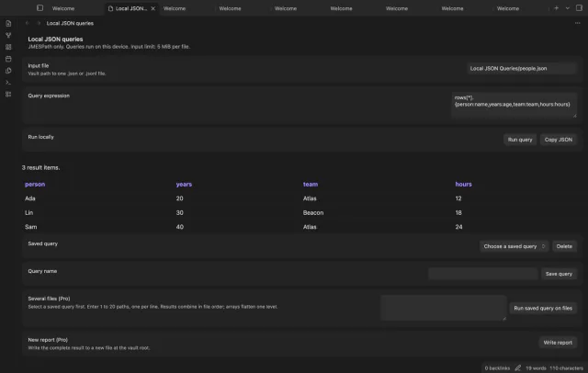
Task: Open command palette terminal icon
Action: [x=8, y=83]
